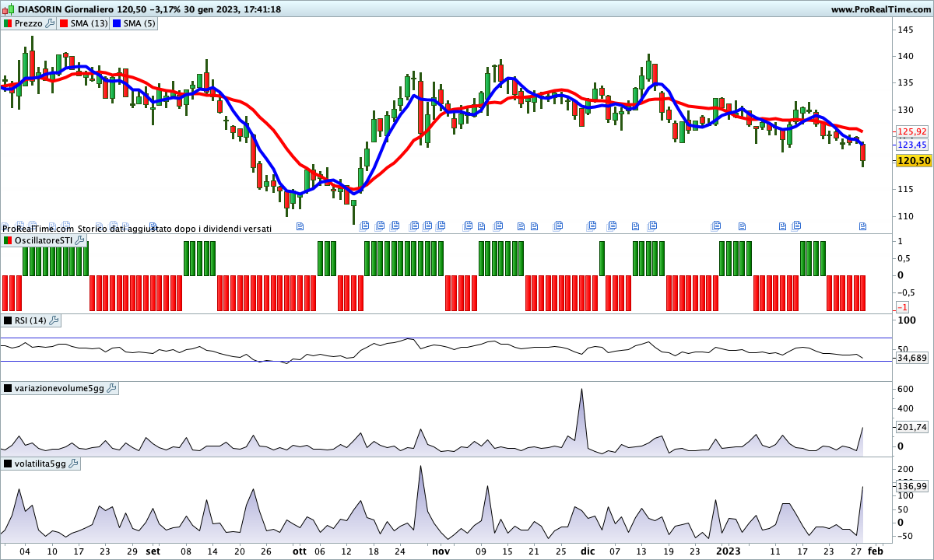Open the wrench settings for variazionevolume5gg
This screenshot has width=934, height=560.
pos(111,387)
